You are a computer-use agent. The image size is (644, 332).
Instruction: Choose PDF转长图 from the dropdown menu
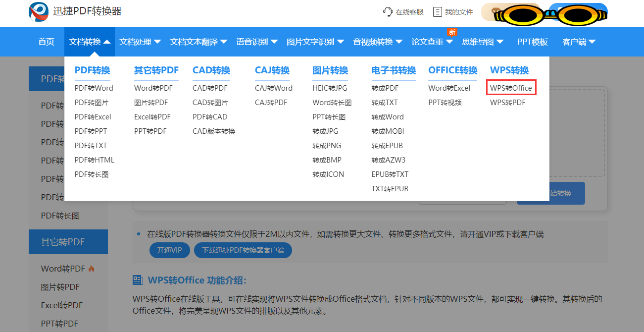pyautogui.click(x=92, y=174)
